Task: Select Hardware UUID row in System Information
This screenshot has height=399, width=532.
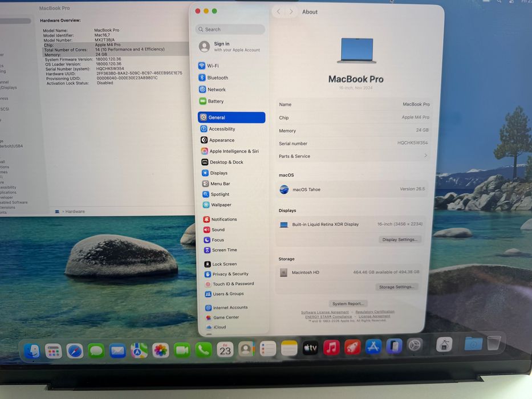Action: click(x=113, y=74)
